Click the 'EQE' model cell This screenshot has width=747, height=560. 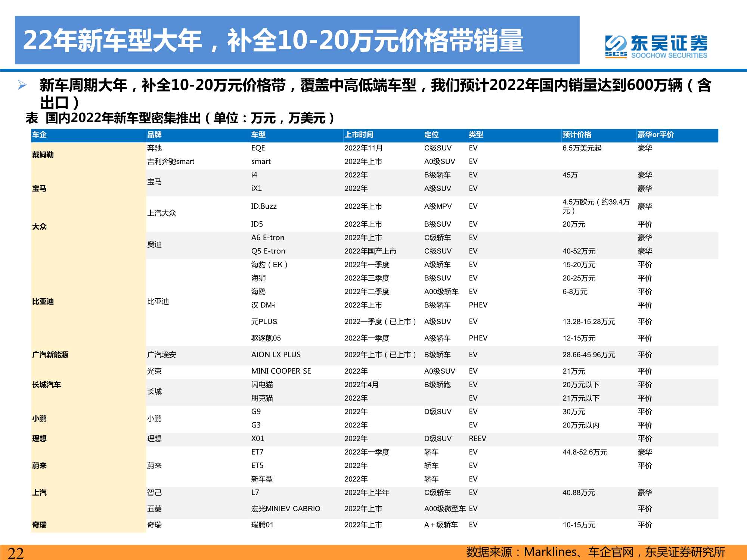tap(258, 148)
